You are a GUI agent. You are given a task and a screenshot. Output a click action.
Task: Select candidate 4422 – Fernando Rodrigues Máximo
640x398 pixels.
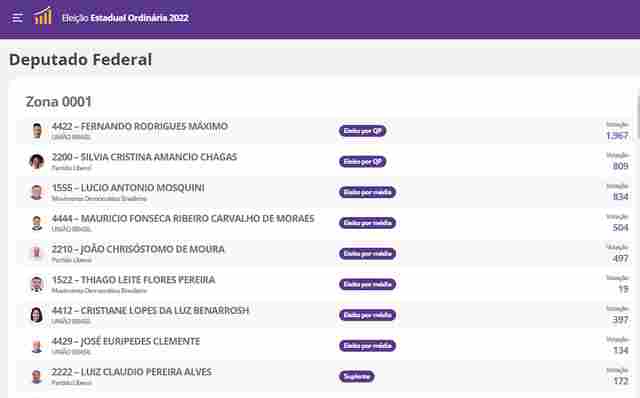(140, 126)
